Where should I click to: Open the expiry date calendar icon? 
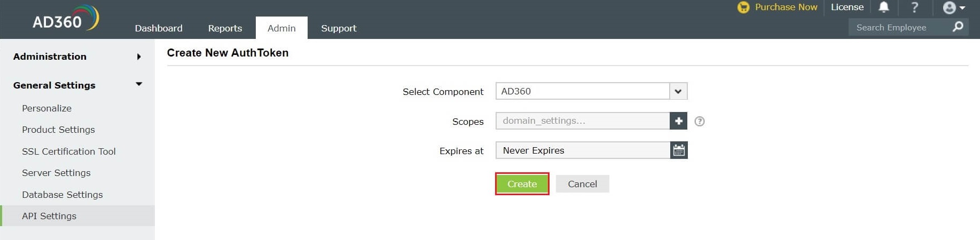(678, 150)
